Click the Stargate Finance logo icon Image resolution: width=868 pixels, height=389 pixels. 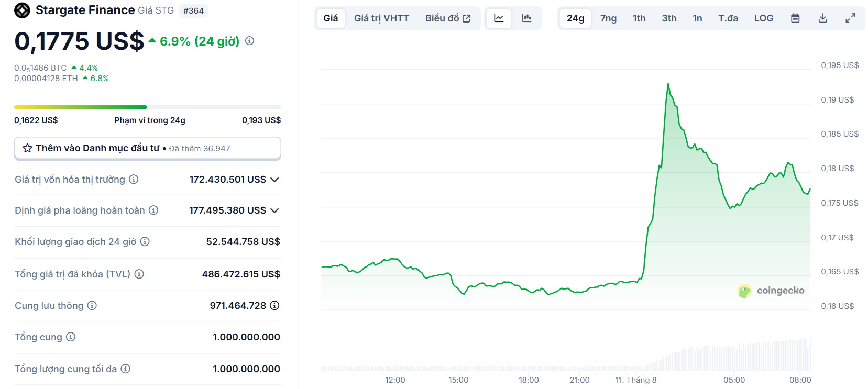point(22,10)
